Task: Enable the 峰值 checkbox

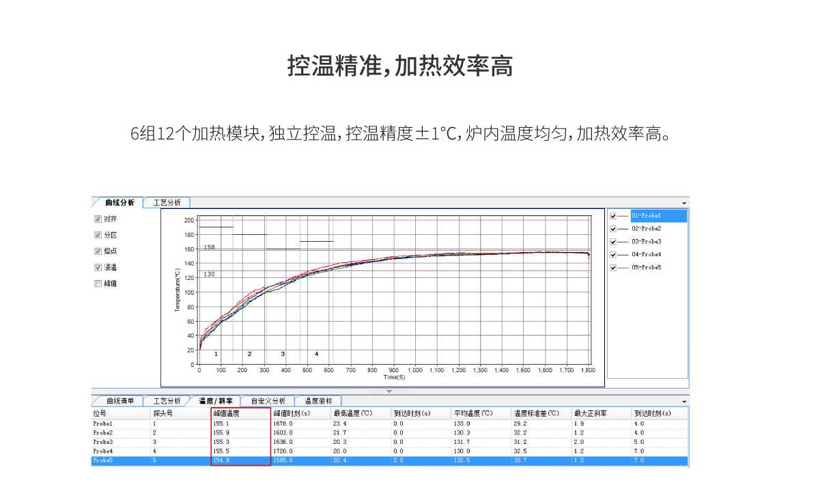Action: point(98,283)
